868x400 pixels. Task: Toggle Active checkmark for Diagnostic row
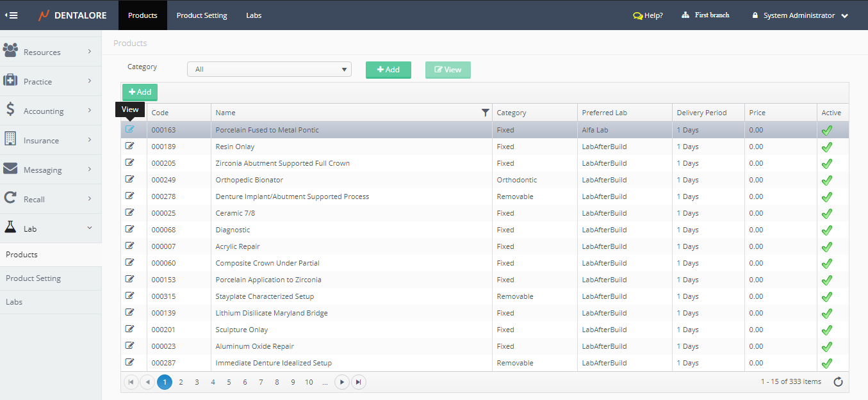(827, 230)
